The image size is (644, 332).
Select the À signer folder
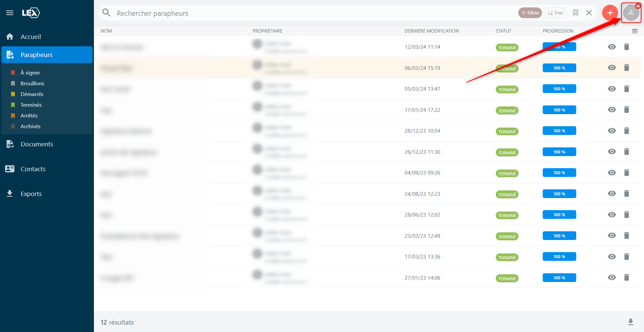(30, 73)
